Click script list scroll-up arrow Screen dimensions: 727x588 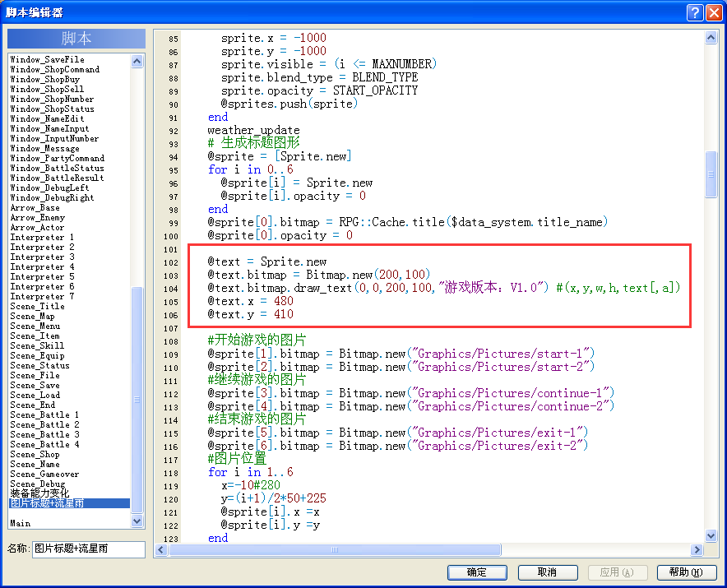[137, 61]
